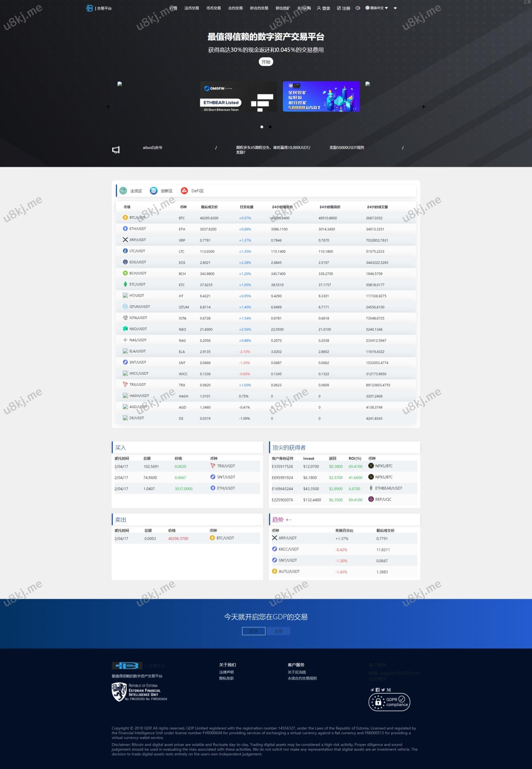Open the Medium icon in footer
The height and width of the screenshot is (769, 532).
click(x=389, y=689)
